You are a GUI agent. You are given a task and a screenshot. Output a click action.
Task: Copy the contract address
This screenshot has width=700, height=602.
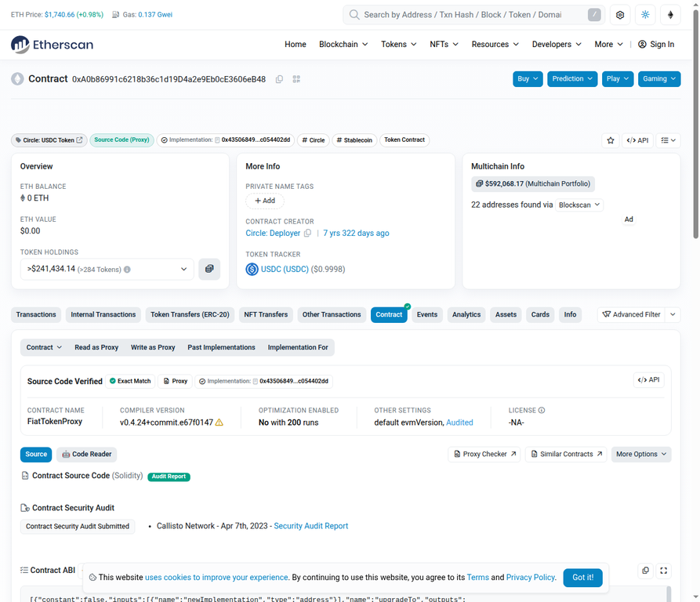click(280, 79)
